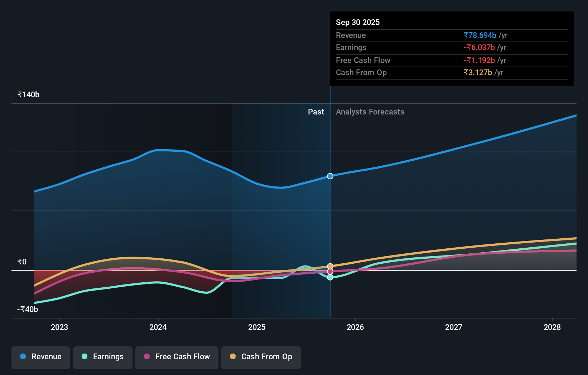Click the orange Cash From Op legend dot
The width and height of the screenshot is (588, 375).
[232, 357]
